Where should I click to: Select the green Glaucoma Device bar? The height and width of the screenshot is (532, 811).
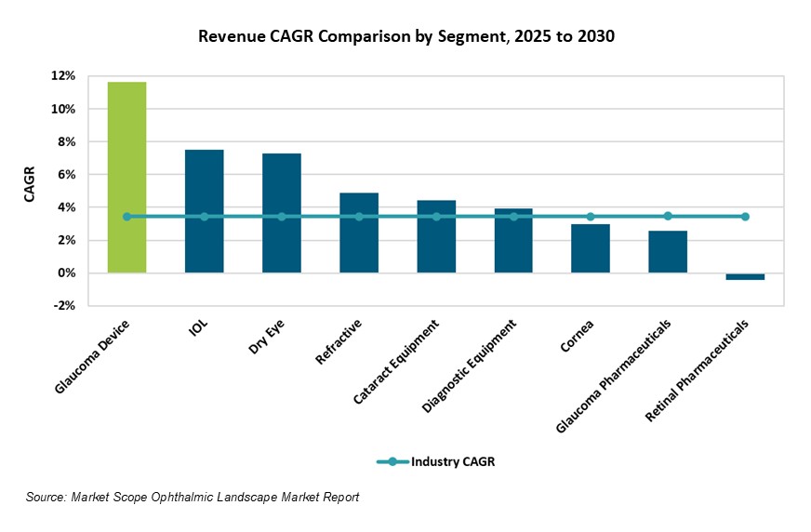126,178
